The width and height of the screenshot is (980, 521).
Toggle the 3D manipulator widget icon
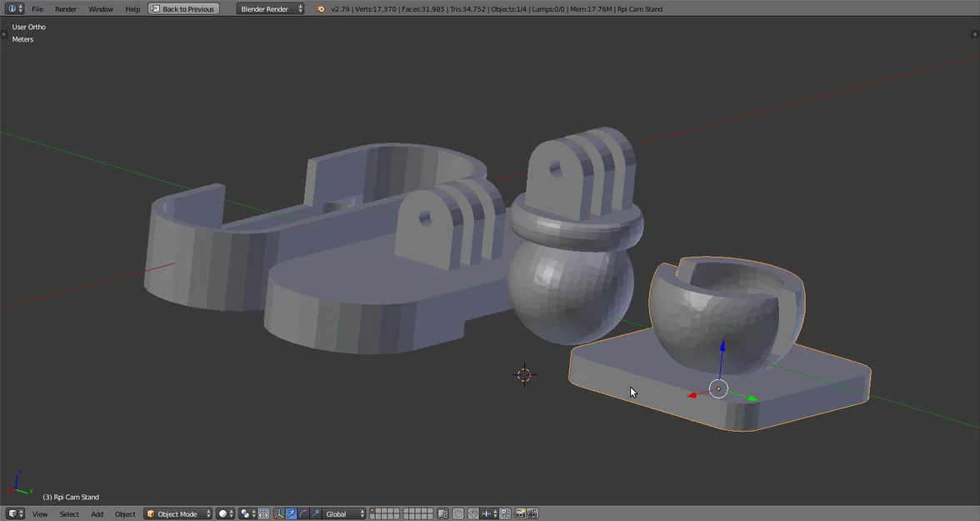[x=279, y=514]
